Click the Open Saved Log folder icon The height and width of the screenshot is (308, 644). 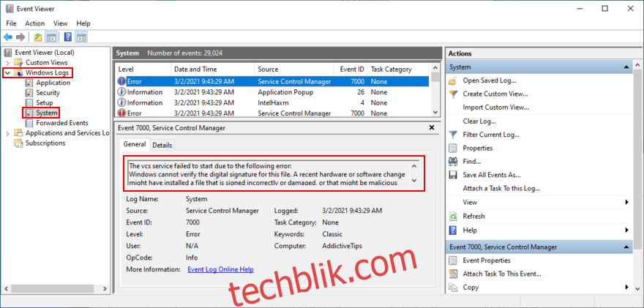(x=453, y=80)
